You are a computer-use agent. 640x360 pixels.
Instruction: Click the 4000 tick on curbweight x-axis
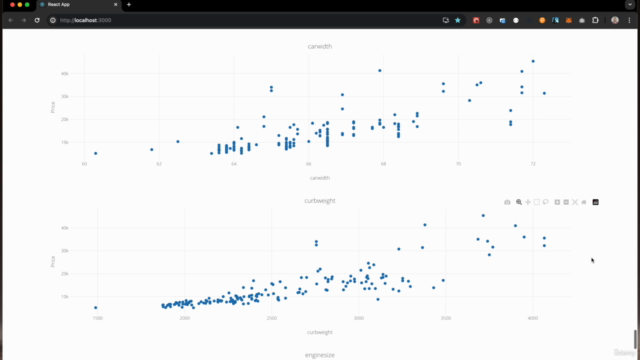(533, 318)
